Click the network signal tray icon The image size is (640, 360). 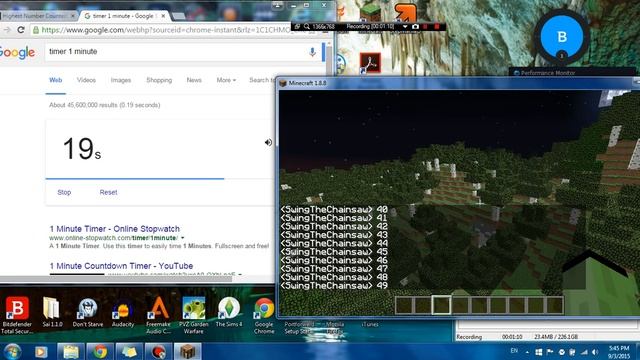pos(584,352)
